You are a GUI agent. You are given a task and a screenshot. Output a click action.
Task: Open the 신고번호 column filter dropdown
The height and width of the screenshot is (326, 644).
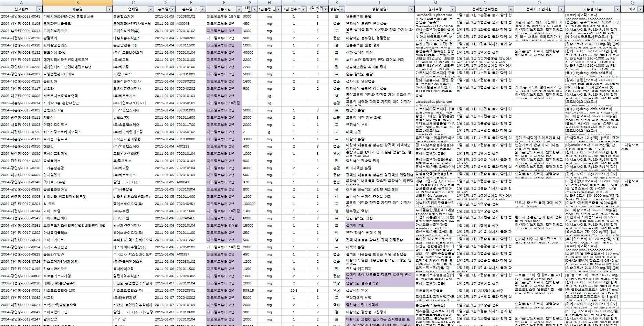click(39, 9)
